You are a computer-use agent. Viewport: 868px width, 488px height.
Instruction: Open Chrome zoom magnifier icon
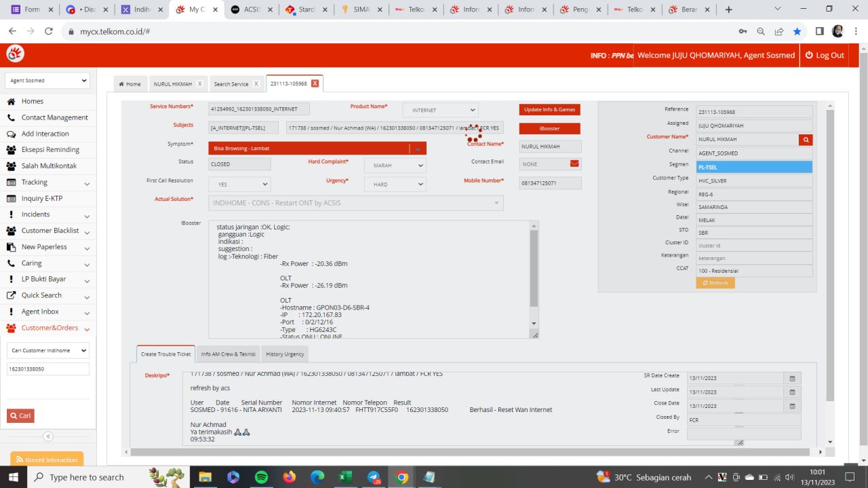(x=761, y=31)
